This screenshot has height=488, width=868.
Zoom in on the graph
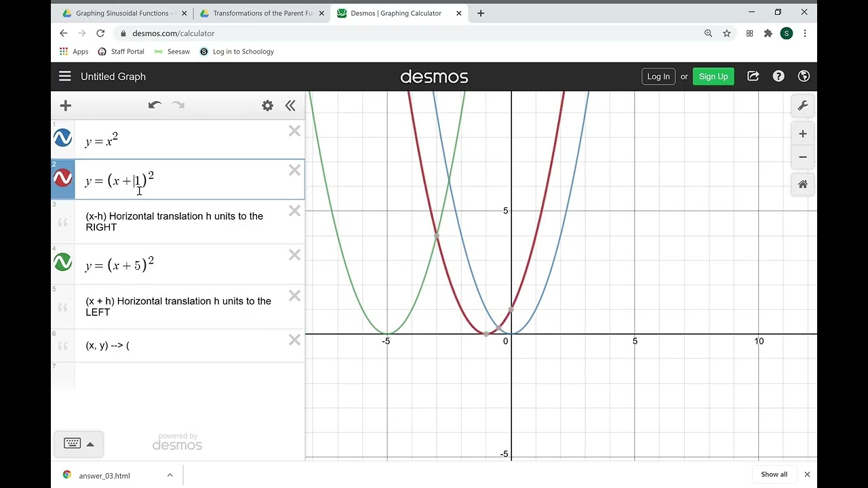[803, 134]
